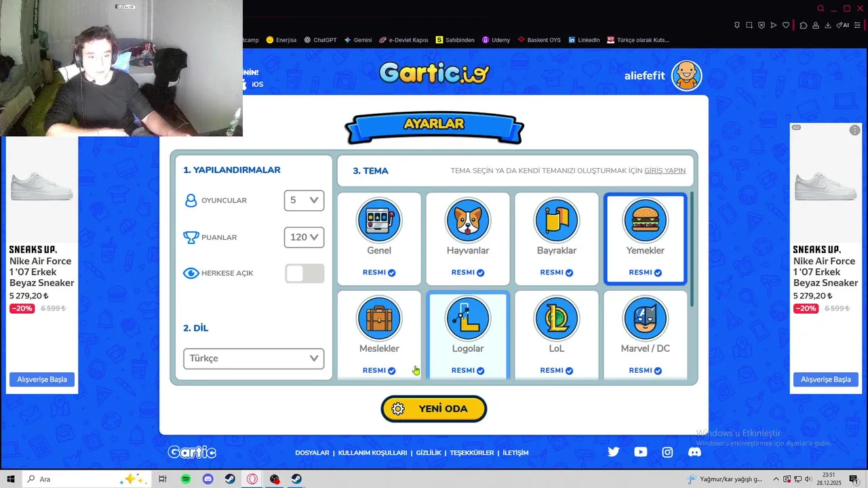The width and height of the screenshot is (868, 488).
Task: Expand the Türkçe language dropdown
Action: pyautogui.click(x=254, y=359)
